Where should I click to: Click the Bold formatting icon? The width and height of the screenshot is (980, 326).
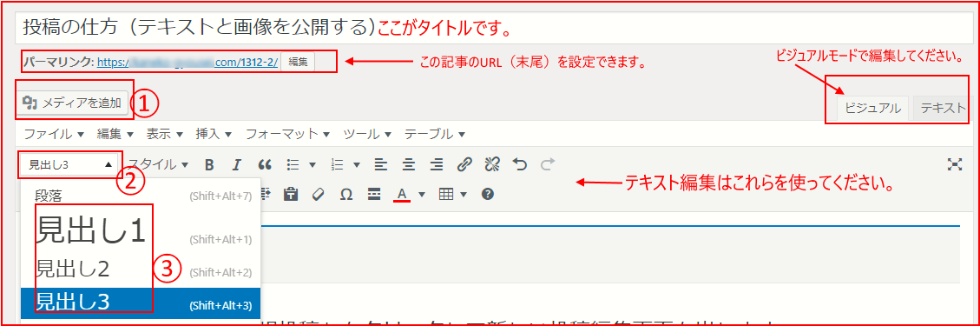tap(209, 165)
